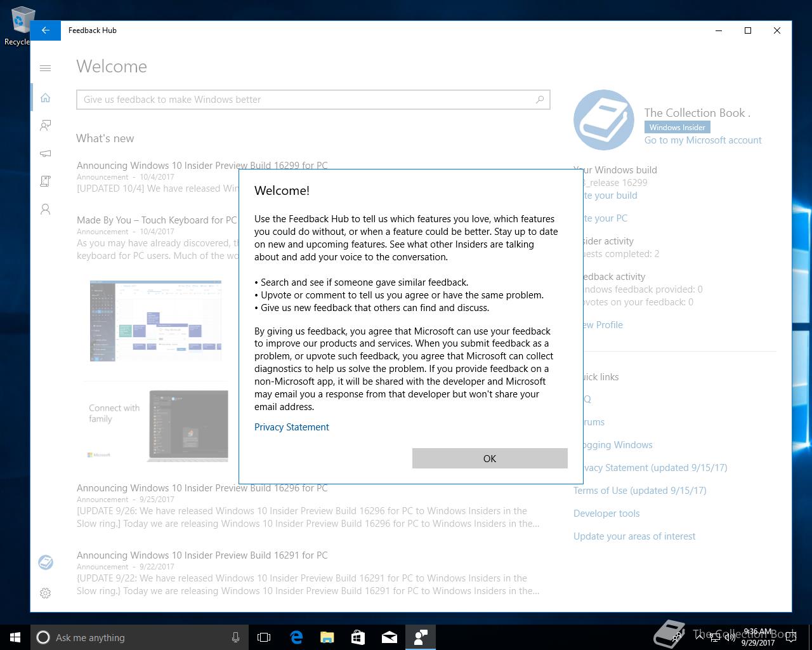
Task: Click Update your areas of interest
Action: [634, 536]
